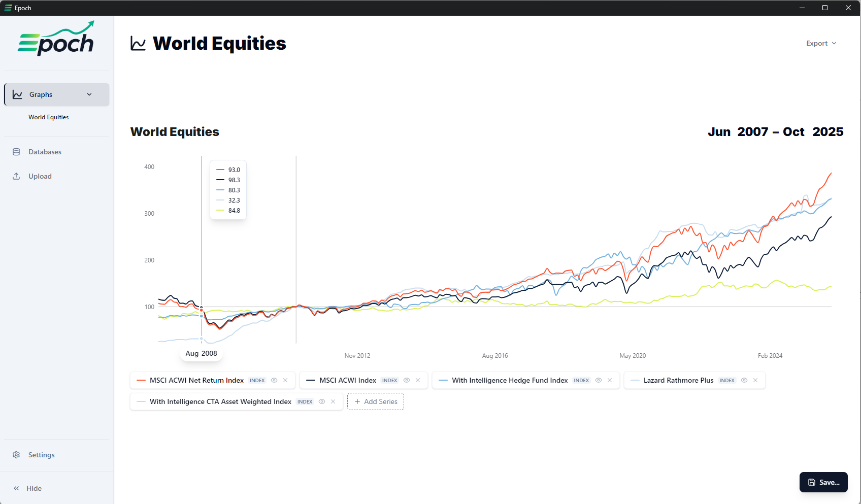The height and width of the screenshot is (504, 861).
Task: Toggle visibility of With Intelligence Hedge Fund Index
Action: point(599,380)
